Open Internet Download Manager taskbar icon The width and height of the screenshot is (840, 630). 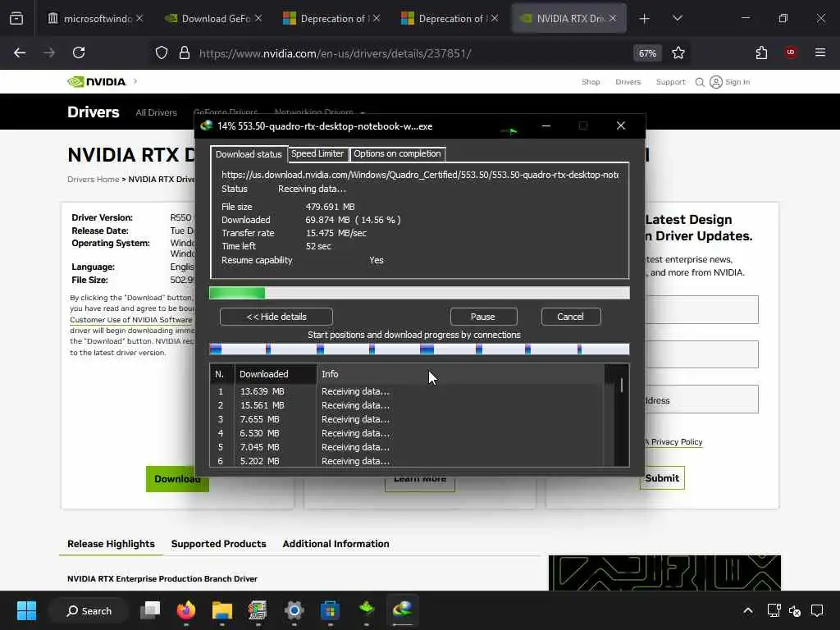pos(402,610)
